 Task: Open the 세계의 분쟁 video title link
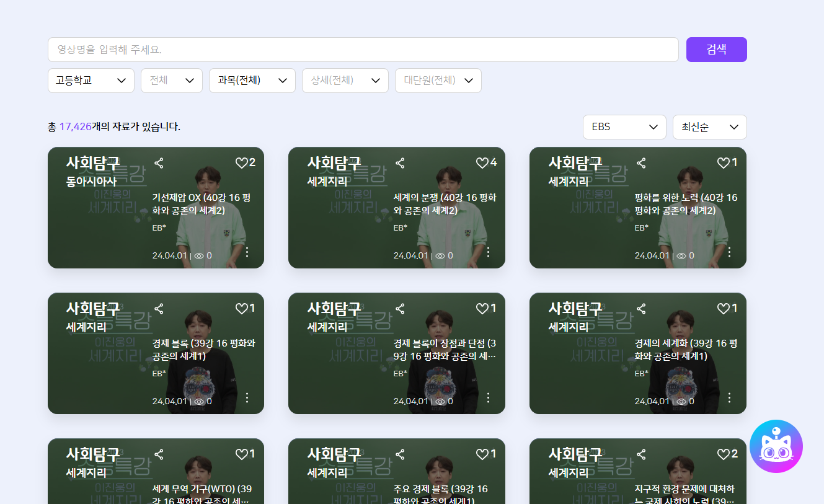click(445, 204)
